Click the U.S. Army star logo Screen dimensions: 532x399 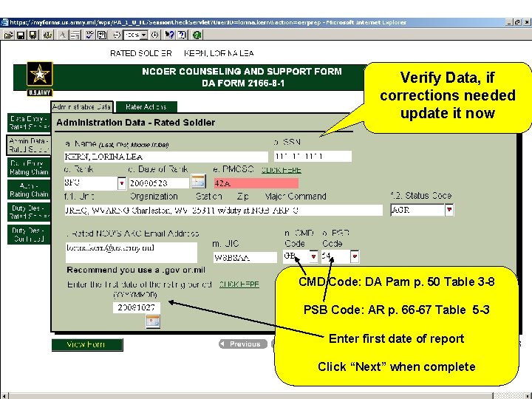point(40,79)
